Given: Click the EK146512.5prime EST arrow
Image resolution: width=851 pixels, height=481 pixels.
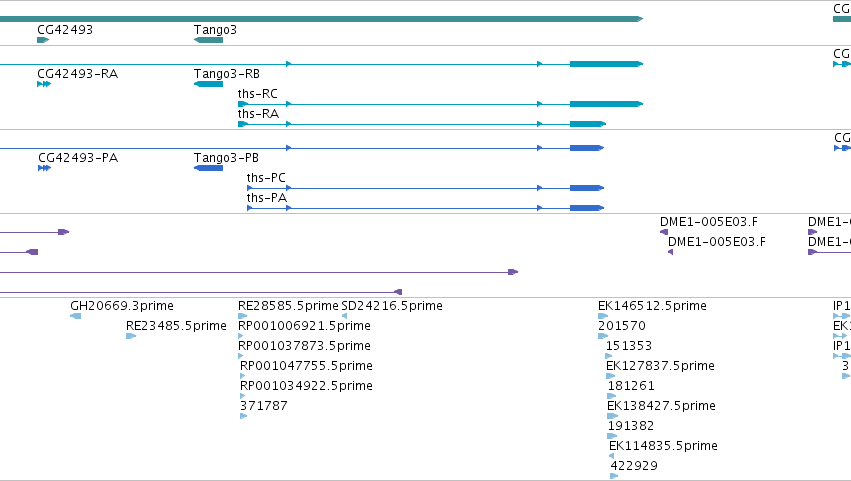Looking at the screenshot, I should click(603, 317).
